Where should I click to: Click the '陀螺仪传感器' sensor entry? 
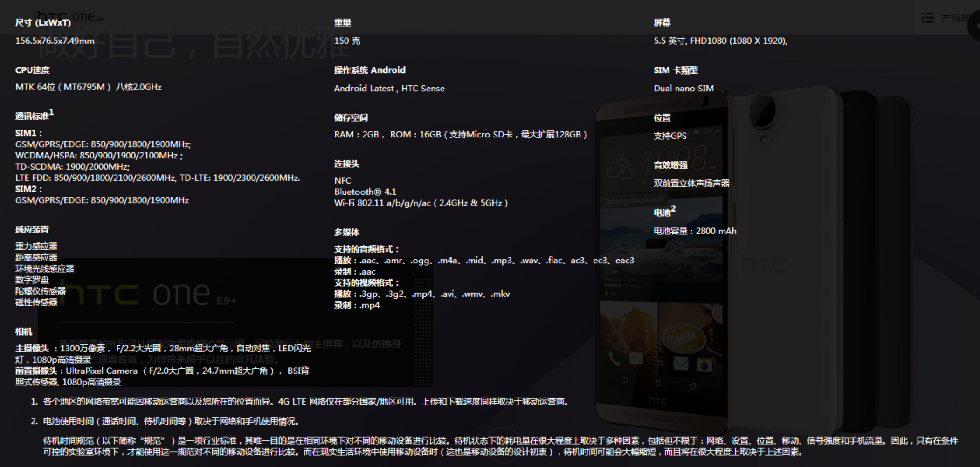(x=41, y=291)
